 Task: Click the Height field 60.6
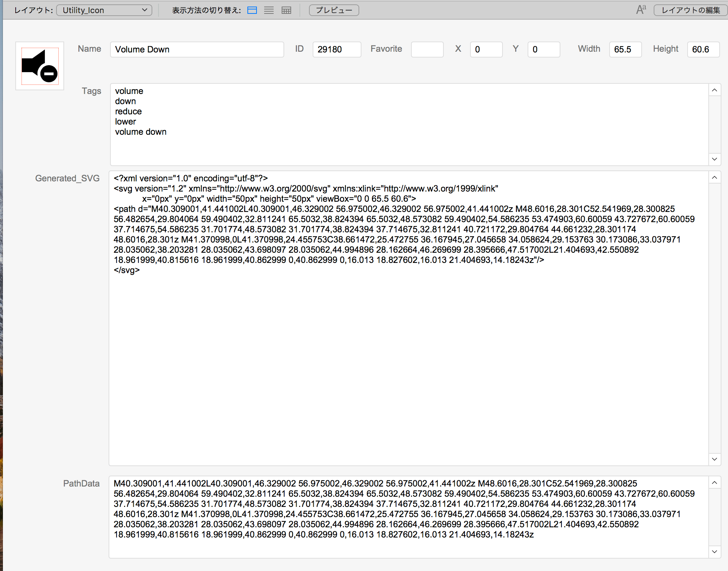(703, 50)
